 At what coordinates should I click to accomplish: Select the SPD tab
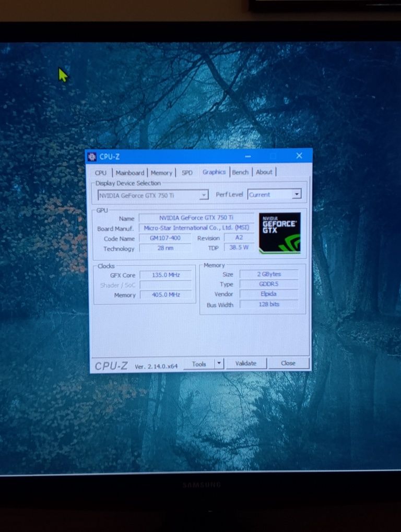click(187, 173)
